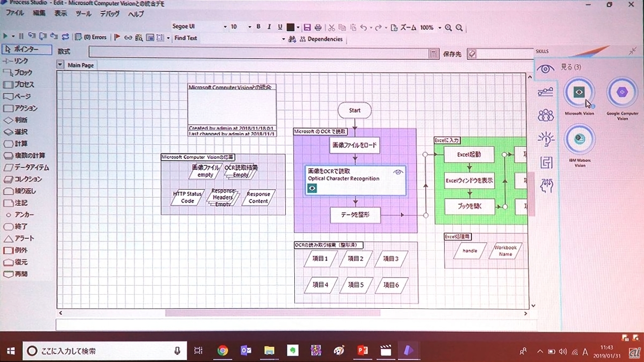This screenshot has height=362, width=644.
Task: Pick the プロセス process stage tool
Action: coord(19,84)
